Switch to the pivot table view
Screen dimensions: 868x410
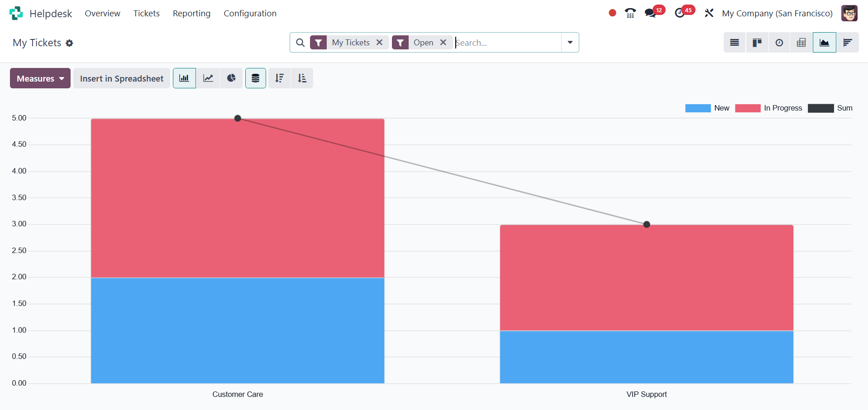801,43
